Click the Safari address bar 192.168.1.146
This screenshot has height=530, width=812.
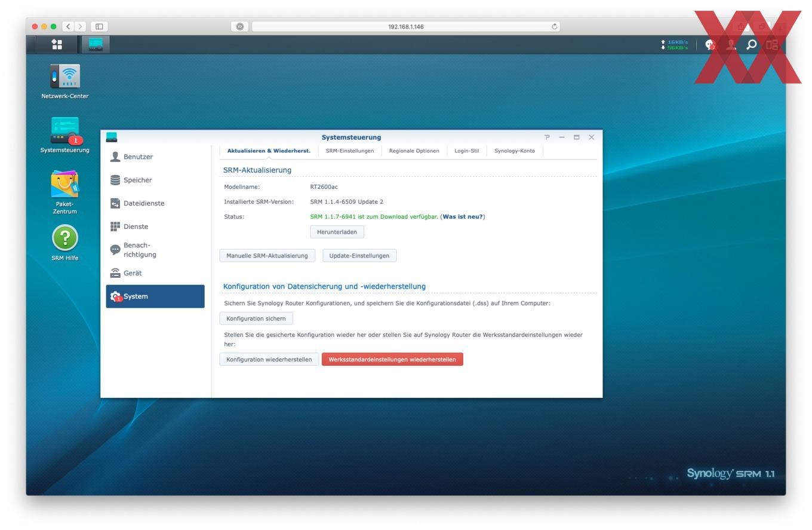pos(405,26)
